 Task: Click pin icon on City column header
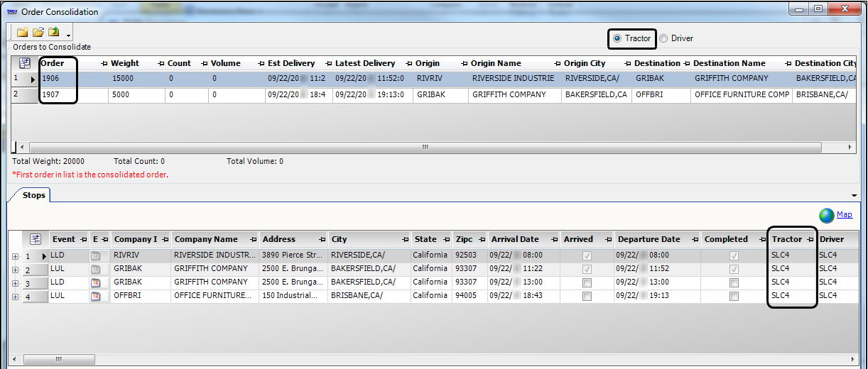[406, 240]
